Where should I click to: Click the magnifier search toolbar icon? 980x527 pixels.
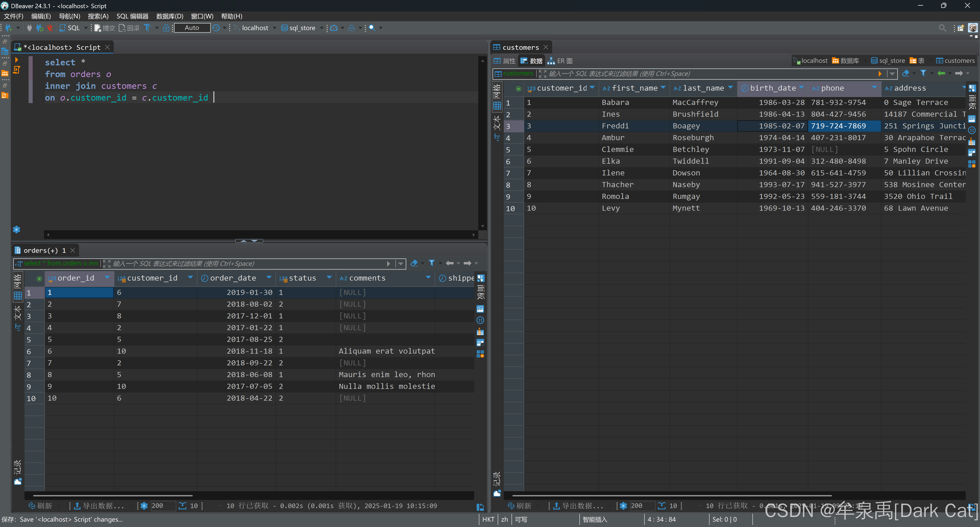tap(372, 28)
